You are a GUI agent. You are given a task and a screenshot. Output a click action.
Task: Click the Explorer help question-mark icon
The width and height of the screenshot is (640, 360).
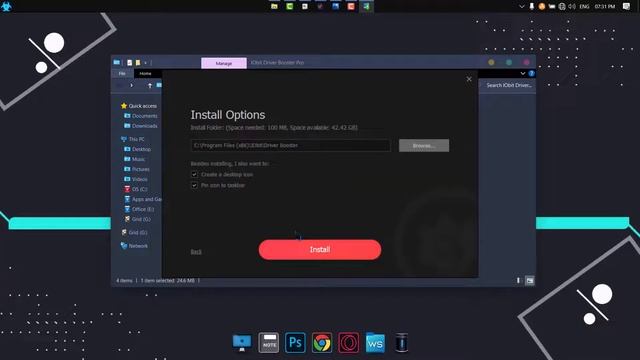point(531,73)
